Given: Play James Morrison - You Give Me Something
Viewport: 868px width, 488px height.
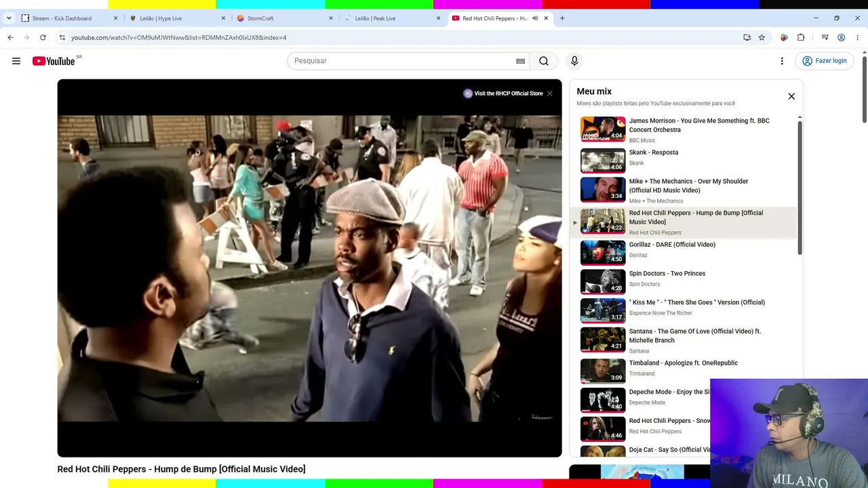Looking at the screenshot, I should click(699, 125).
